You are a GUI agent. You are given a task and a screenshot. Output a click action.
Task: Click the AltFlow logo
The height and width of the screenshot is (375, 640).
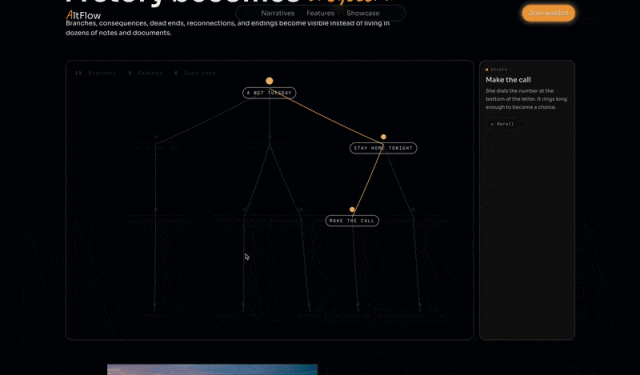tap(83, 16)
